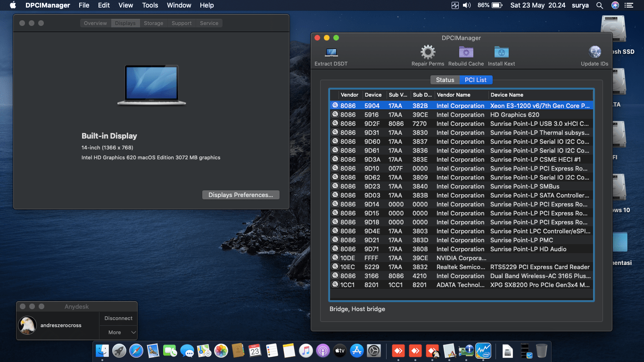Screen dimensions: 644x362
Task: Run Repair Perms from the toolbar
Action: [428, 52]
